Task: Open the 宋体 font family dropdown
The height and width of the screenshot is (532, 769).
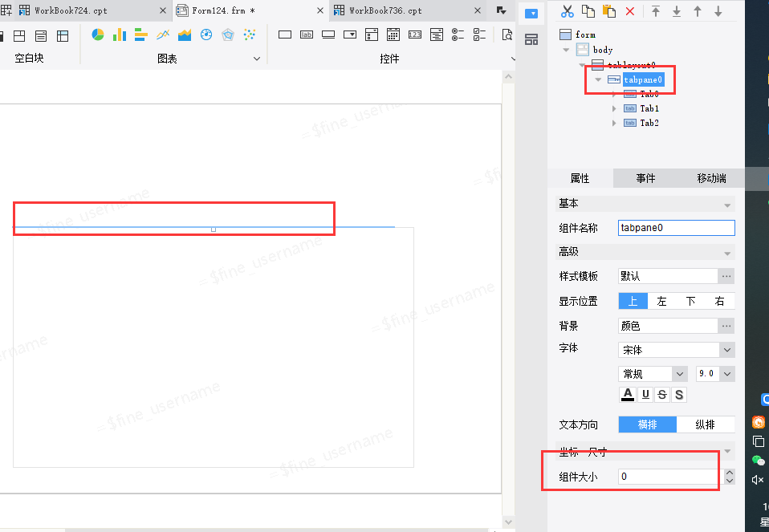Action: tap(726, 350)
